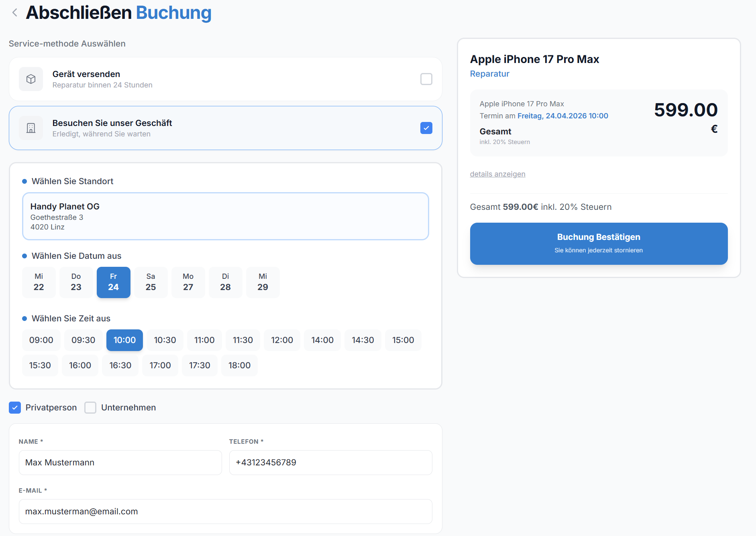
Task: Pick the 12:00 time slot
Action: (282, 340)
